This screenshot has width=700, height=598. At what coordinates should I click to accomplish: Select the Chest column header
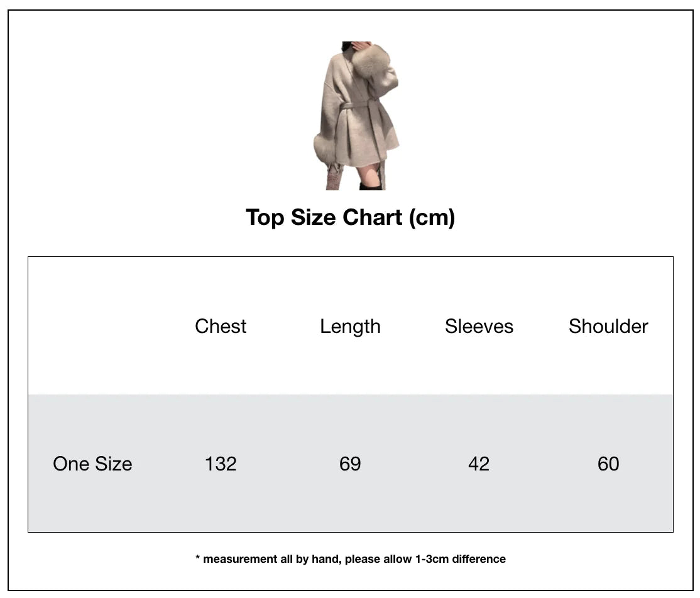point(221,326)
